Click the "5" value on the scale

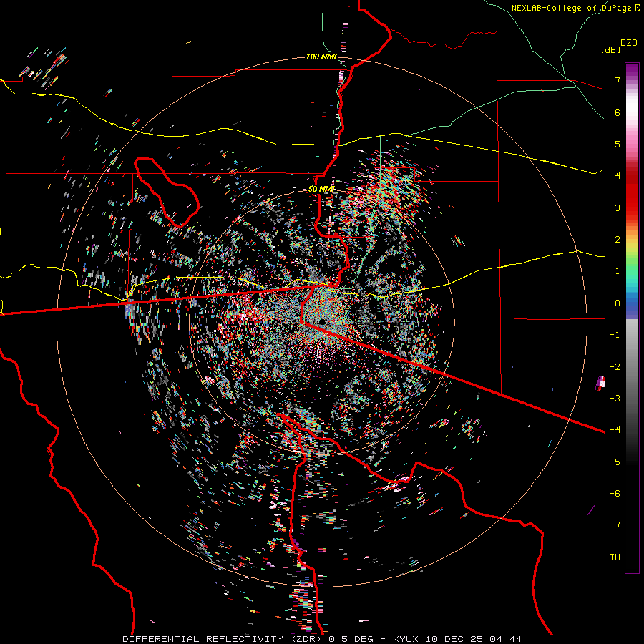618,144
